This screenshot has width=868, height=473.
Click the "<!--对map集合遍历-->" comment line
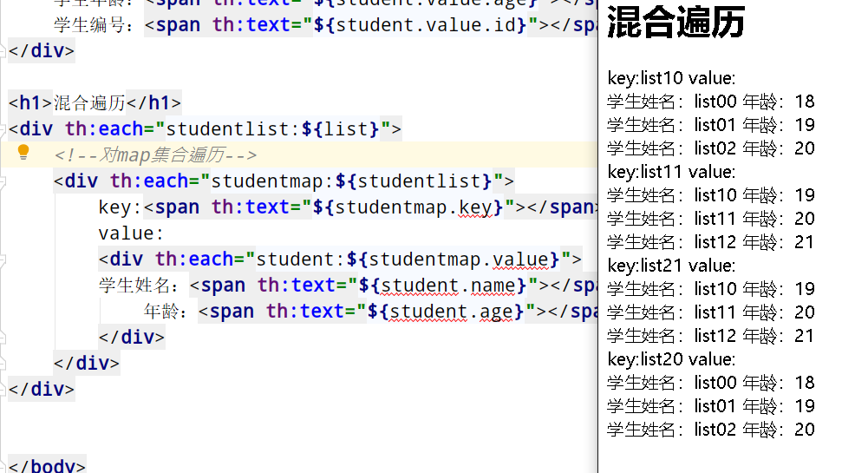pyautogui.click(x=155, y=155)
